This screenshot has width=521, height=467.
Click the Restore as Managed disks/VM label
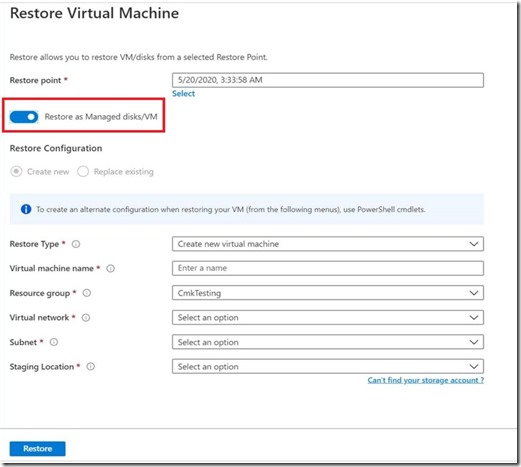[x=101, y=117]
